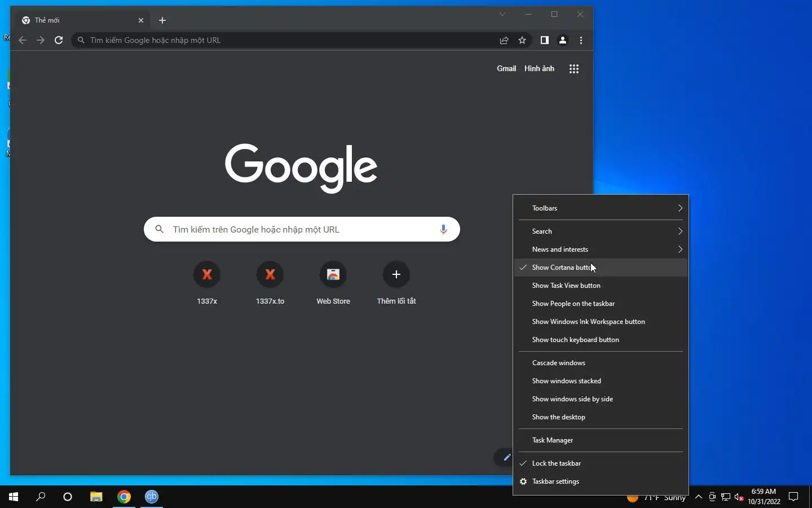Screen dimensions: 812x508
Task: Open the notification center
Action: 793,497
